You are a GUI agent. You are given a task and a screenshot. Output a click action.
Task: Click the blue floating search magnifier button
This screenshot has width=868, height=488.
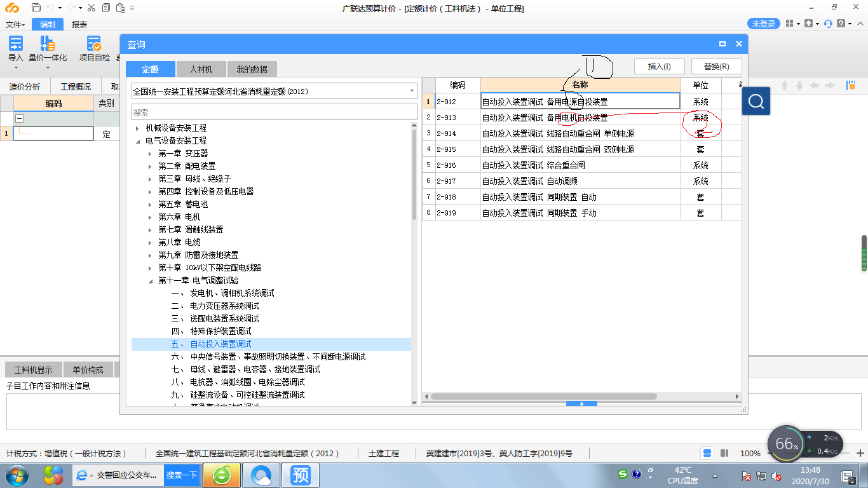pyautogui.click(x=756, y=101)
